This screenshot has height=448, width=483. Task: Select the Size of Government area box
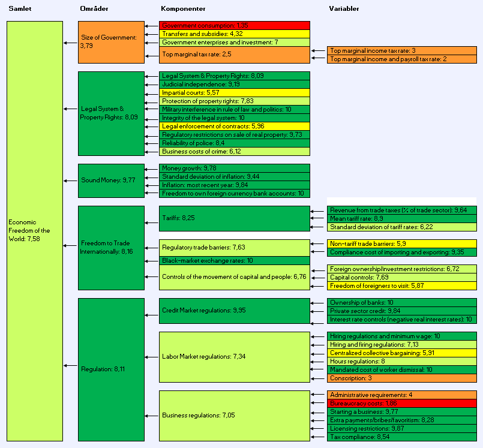[x=111, y=42]
